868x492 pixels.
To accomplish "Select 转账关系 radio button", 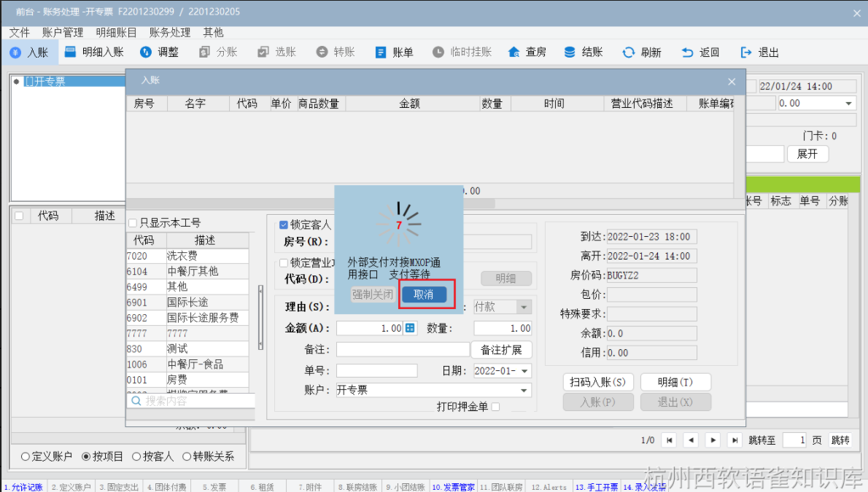I will point(187,456).
